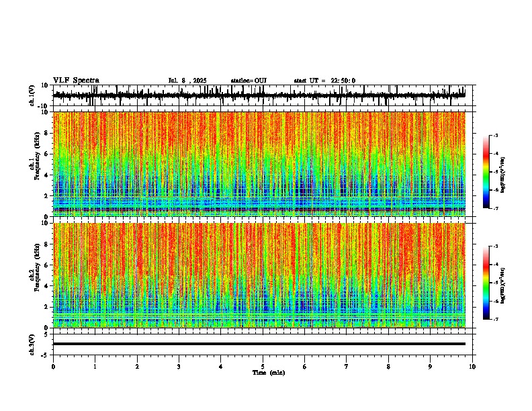This screenshot has height=411, width=532.
Task: Click time-axis tick label "3"
Action: (x=179, y=367)
